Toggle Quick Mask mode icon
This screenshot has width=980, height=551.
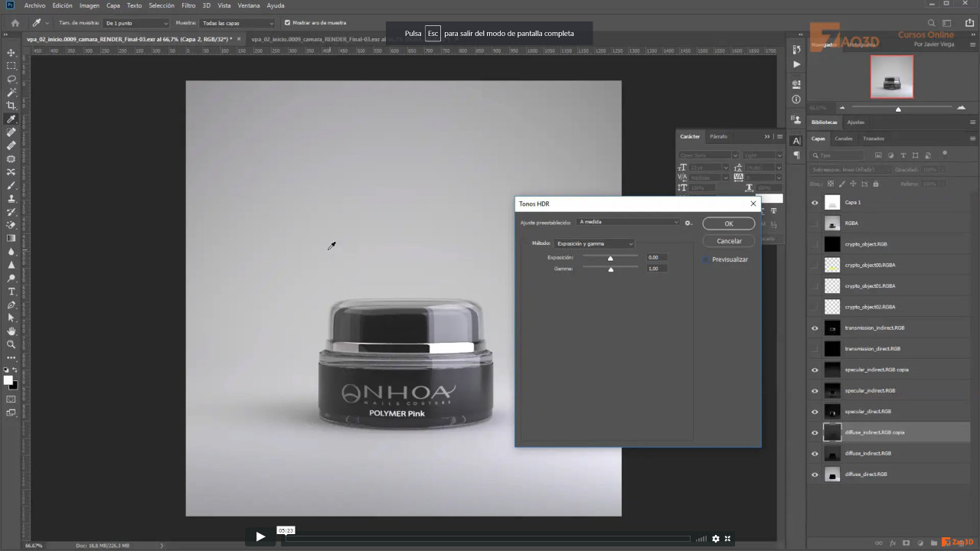click(11, 399)
